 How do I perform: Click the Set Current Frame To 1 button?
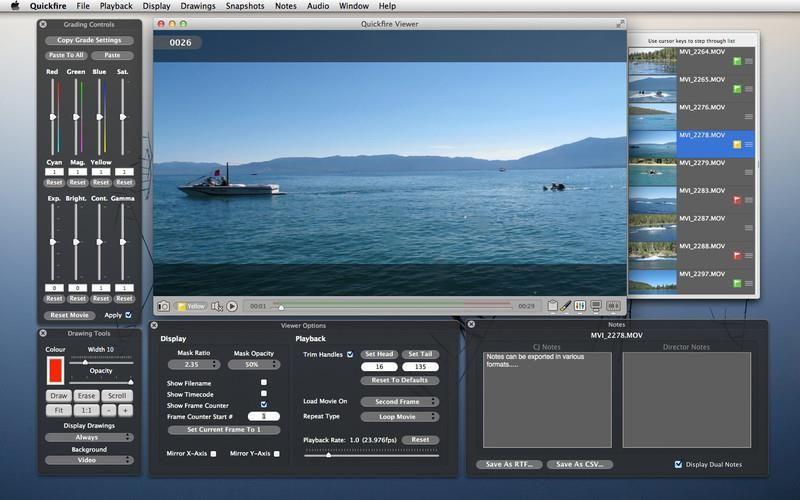coord(224,430)
